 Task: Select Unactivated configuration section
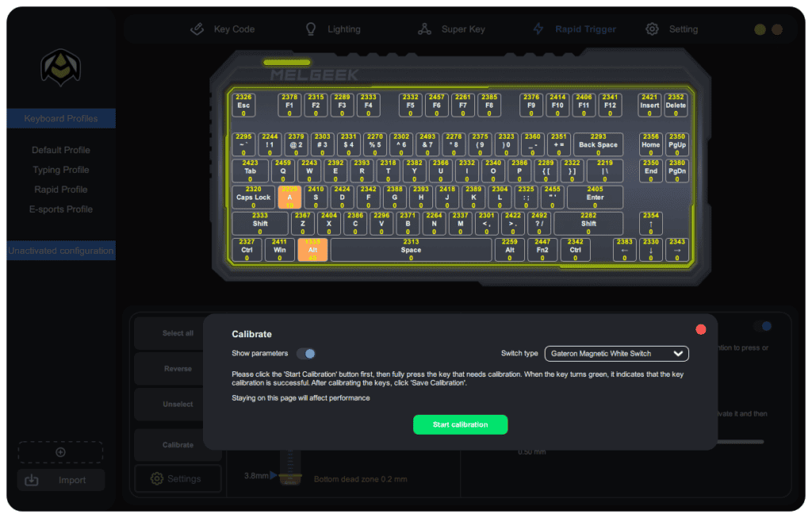(x=61, y=250)
